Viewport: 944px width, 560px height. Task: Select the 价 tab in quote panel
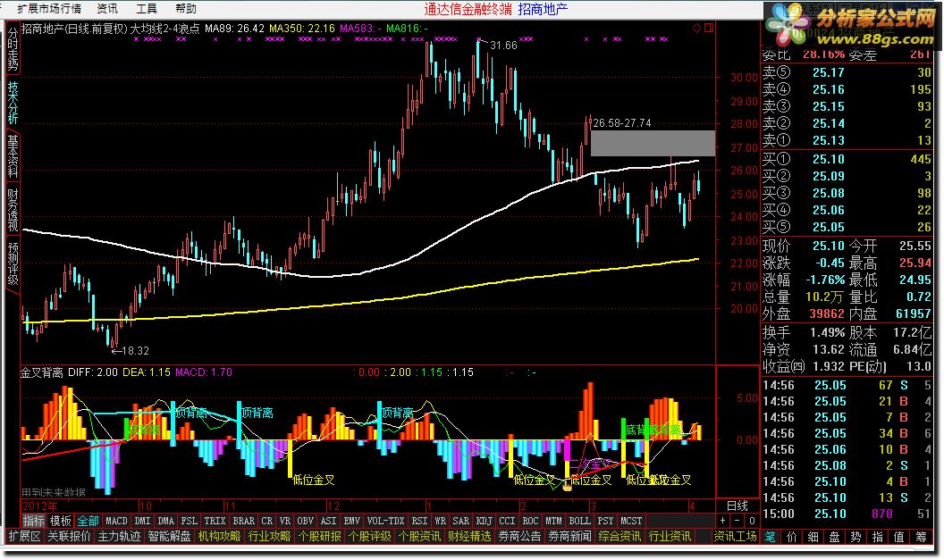tap(792, 537)
